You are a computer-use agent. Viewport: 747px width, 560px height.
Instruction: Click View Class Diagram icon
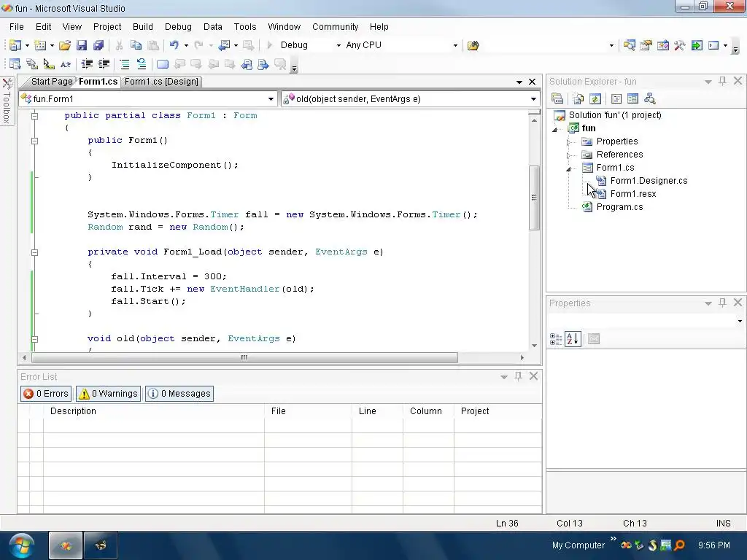click(x=650, y=98)
